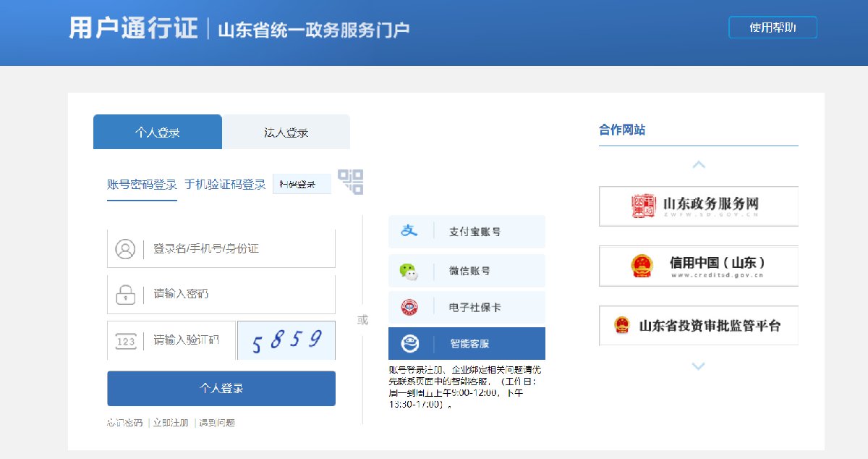The width and height of the screenshot is (868, 459).
Task: Open 山东政务服务网 partner site banner
Action: pyautogui.click(x=698, y=206)
